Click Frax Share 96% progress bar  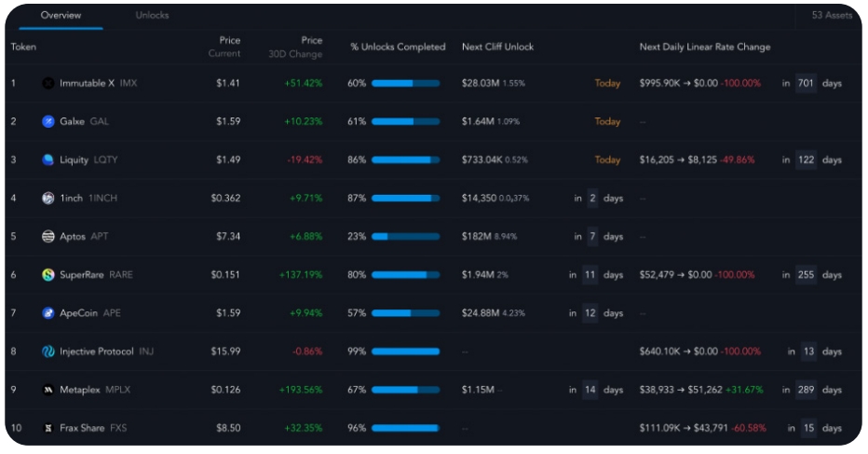pyautogui.click(x=406, y=428)
